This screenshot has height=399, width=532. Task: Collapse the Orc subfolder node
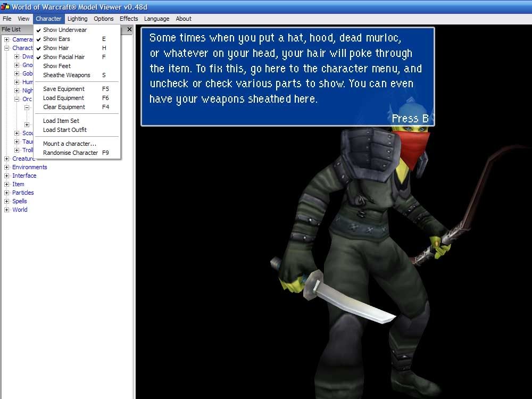pyautogui.click(x=16, y=99)
